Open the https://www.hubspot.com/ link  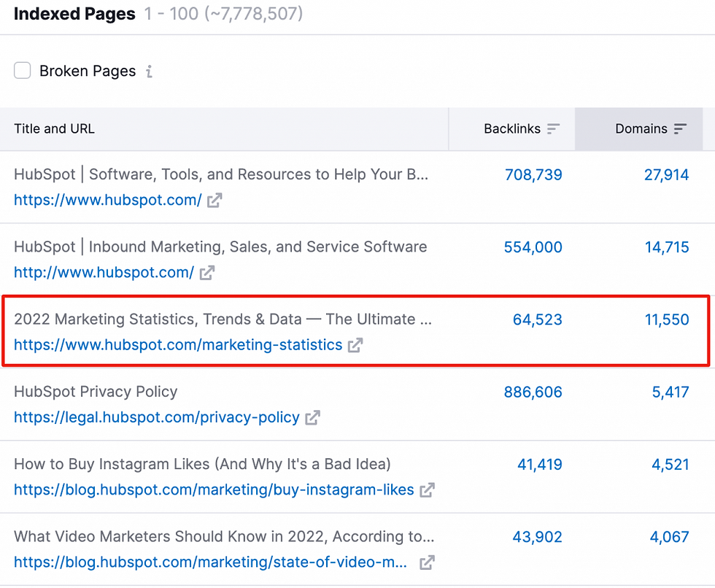(106, 200)
